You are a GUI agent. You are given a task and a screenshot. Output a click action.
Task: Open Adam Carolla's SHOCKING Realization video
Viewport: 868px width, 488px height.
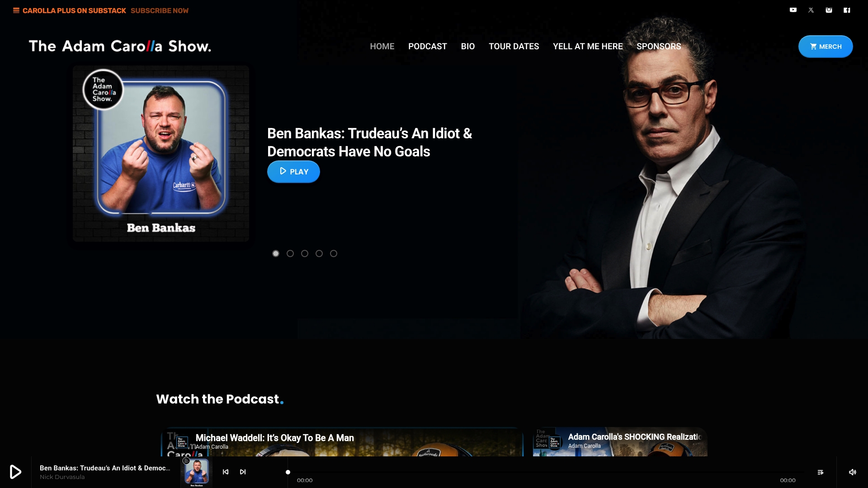(x=620, y=442)
